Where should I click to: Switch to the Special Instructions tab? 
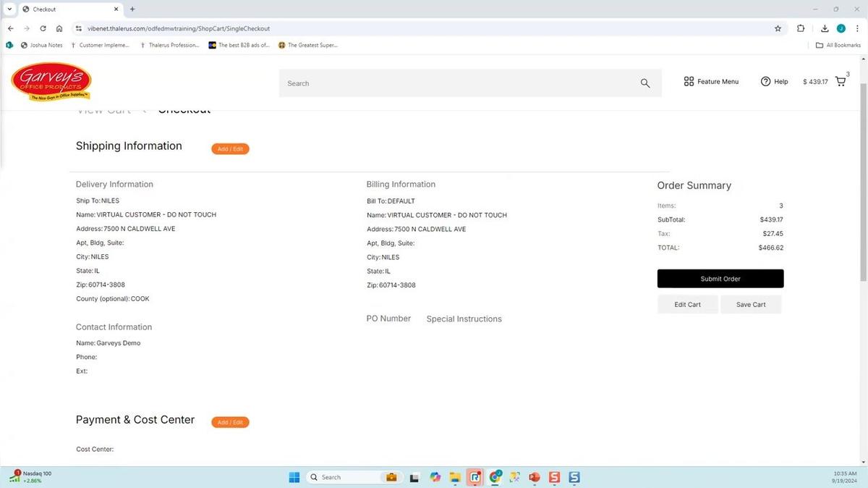pyautogui.click(x=464, y=319)
